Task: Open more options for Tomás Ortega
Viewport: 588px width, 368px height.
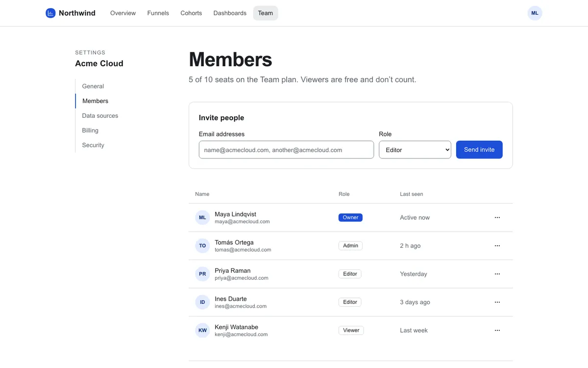Action: pos(497,246)
